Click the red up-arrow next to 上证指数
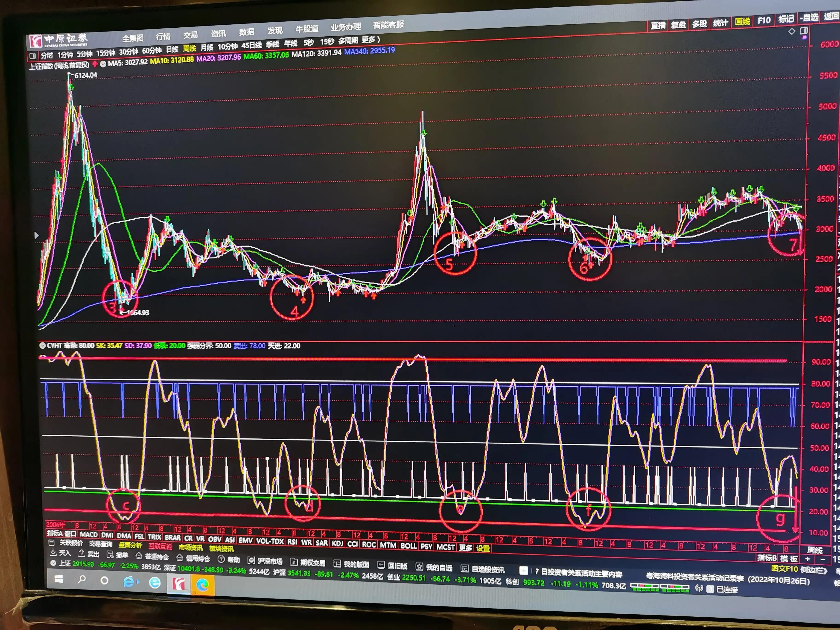Image resolution: width=840 pixels, height=630 pixels. (x=95, y=64)
